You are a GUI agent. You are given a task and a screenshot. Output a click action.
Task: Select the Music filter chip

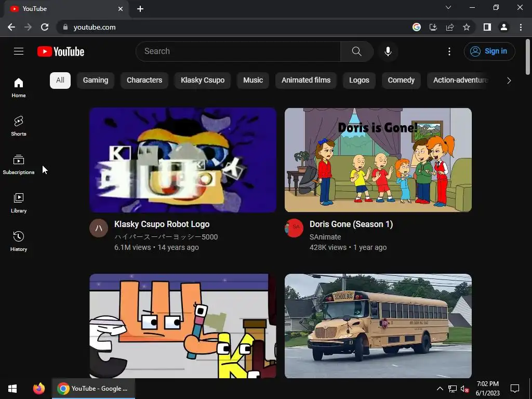coord(253,81)
